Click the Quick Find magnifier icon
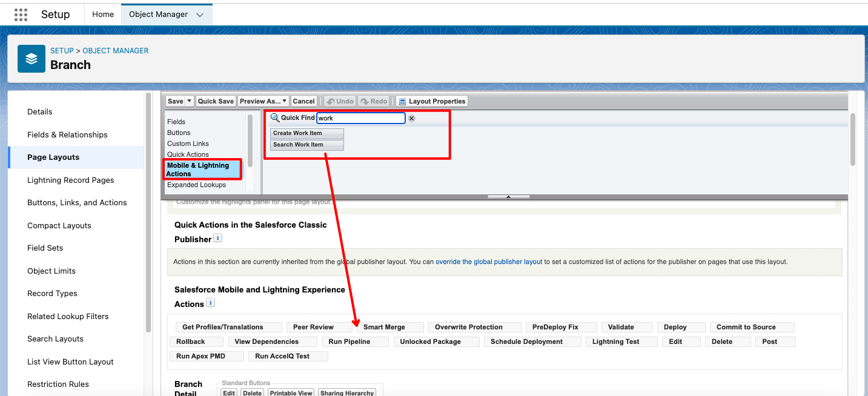 pyautogui.click(x=275, y=117)
